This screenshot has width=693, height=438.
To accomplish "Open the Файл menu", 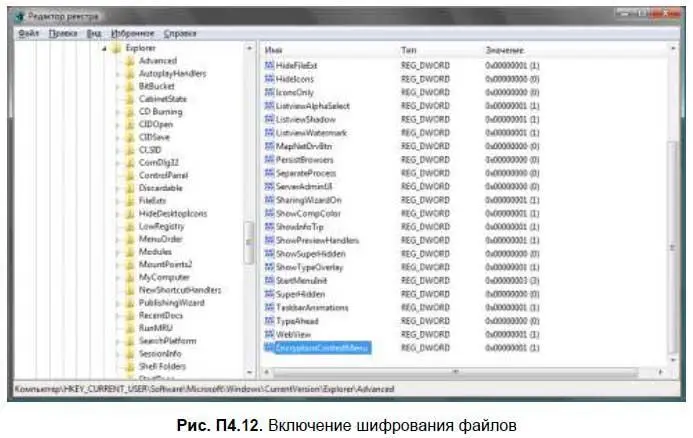I will pos(29,34).
